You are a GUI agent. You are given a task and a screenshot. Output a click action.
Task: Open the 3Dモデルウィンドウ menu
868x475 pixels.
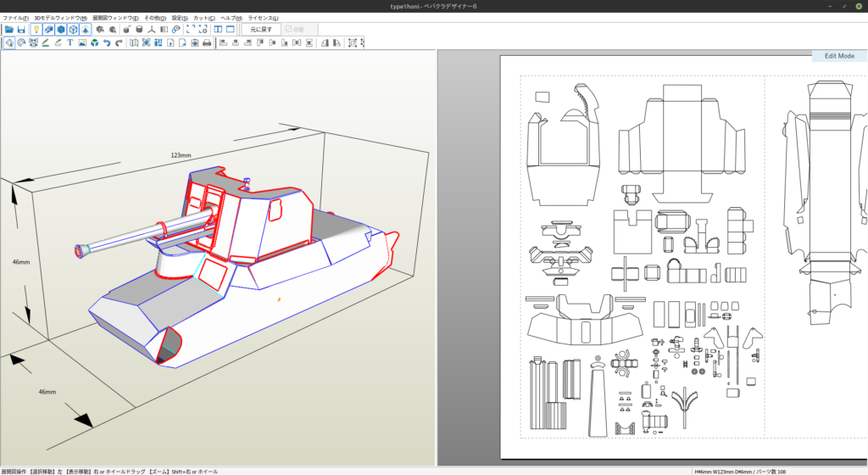click(x=59, y=18)
